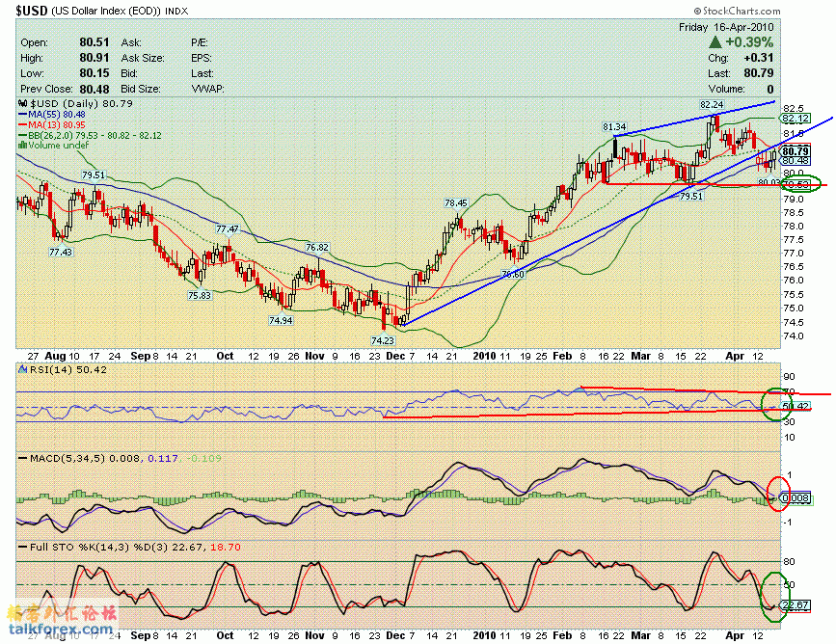Click the MA(13) 80.95 legend entry
The height and width of the screenshot is (644, 836).
(x=52, y=124)
